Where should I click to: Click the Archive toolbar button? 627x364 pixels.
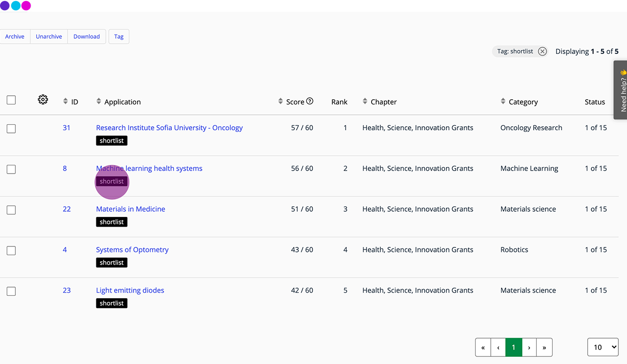[x=15, y=37]
